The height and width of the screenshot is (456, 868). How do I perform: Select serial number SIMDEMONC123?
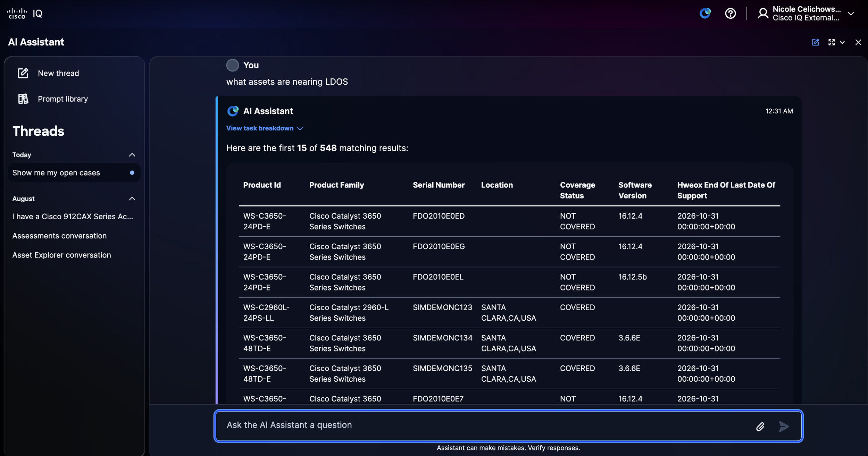[442, 307]
